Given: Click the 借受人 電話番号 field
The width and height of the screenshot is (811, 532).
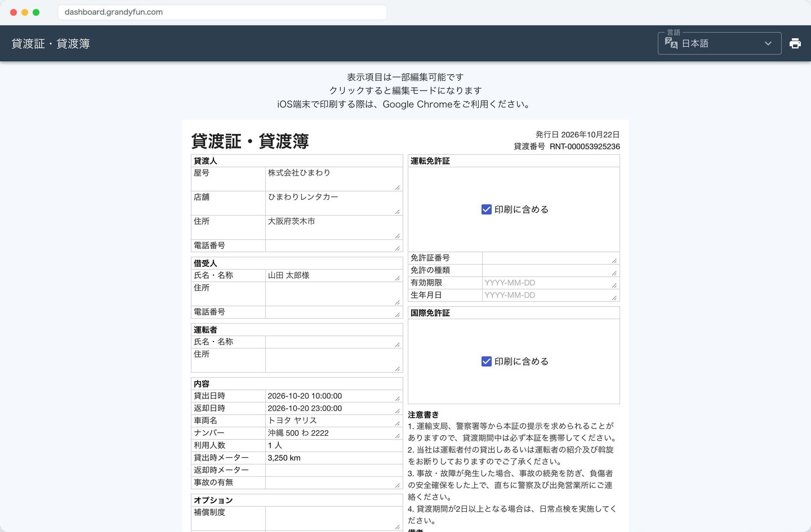Looking at the screenshot, I should click(x=333, y=312).
